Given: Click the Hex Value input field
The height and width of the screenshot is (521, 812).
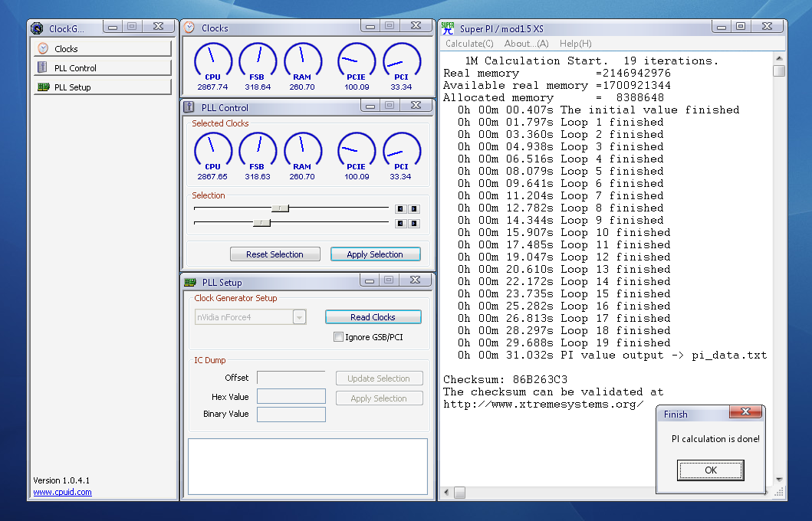Looking at the screenshot, I should (291, 396).
